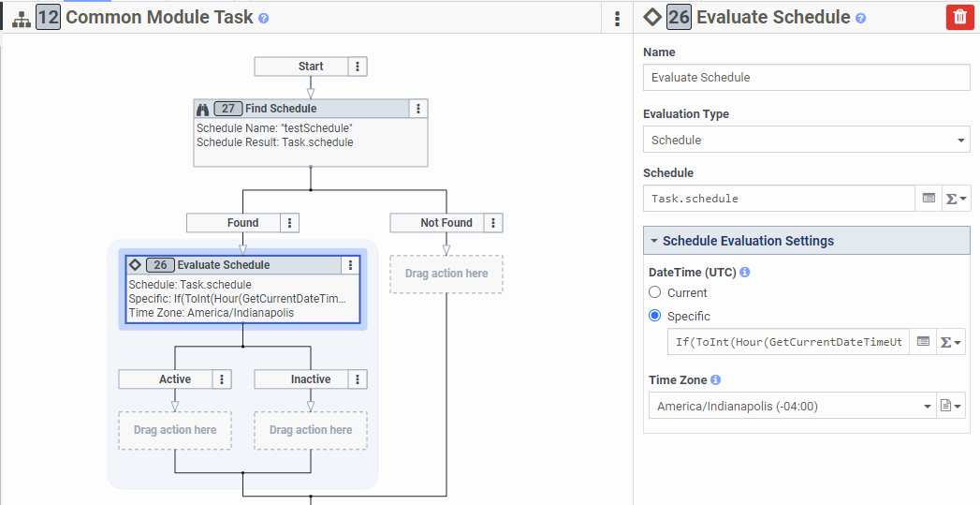Open the Time Zone America/Indianapolis dropdown

pyautogui.click(x=793, y=406)
